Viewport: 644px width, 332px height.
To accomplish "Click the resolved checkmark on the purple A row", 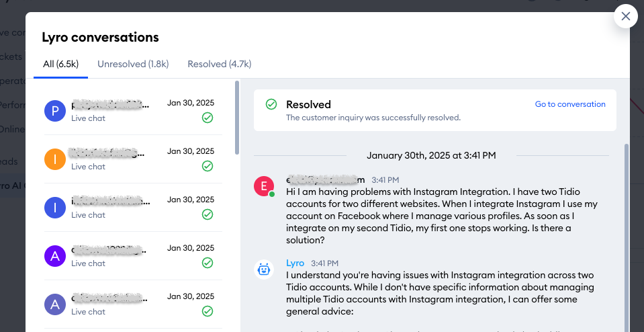I will click(208, 263).
